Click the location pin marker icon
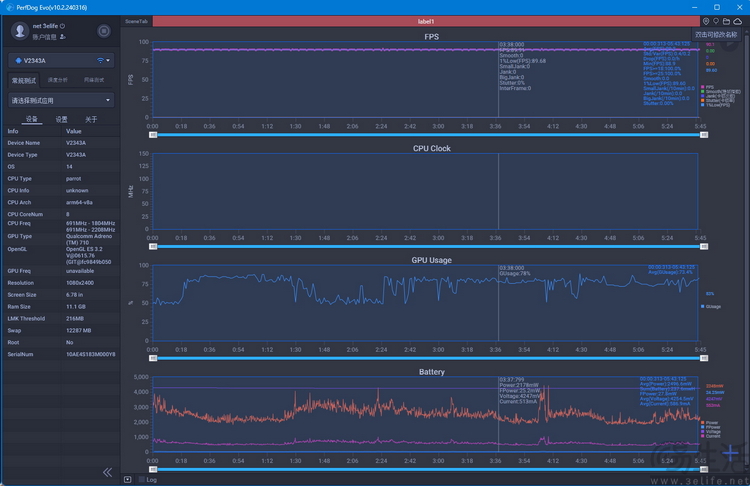 [706, 21]
